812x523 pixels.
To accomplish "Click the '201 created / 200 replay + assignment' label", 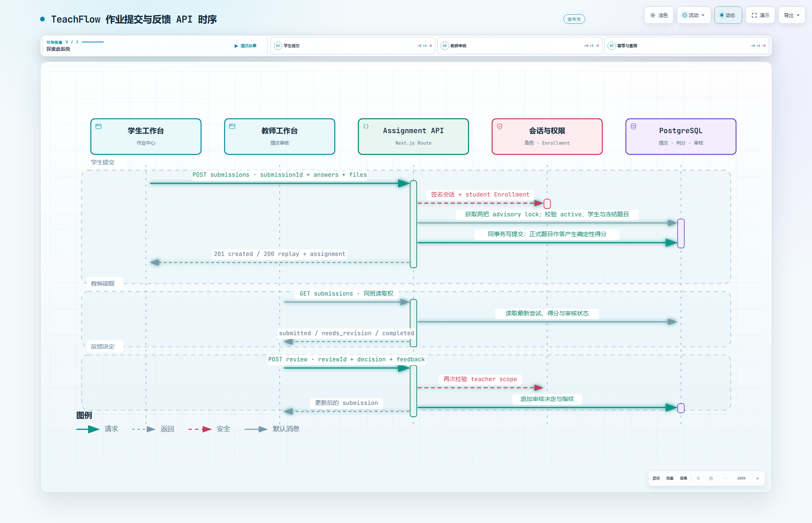I will 280,254.
